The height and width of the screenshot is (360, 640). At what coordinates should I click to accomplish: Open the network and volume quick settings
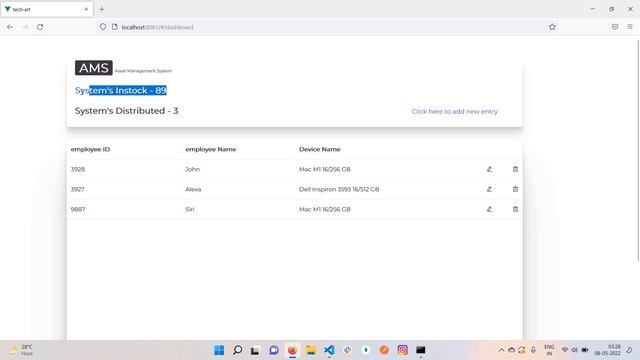575,350
